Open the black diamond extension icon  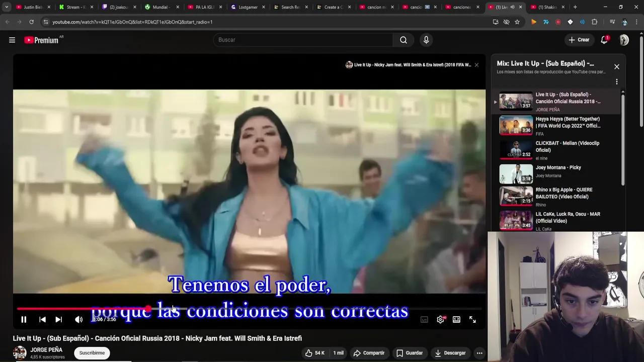(570, 22)
